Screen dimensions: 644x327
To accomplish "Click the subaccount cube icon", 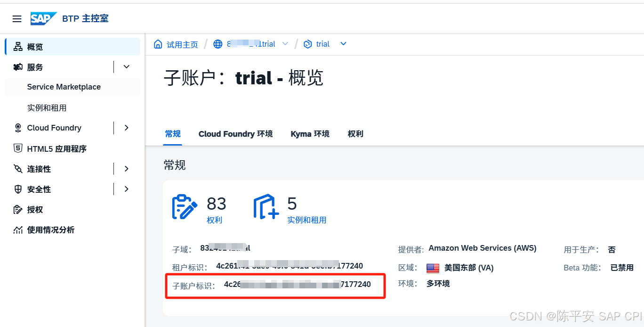I will click(308, 44).
